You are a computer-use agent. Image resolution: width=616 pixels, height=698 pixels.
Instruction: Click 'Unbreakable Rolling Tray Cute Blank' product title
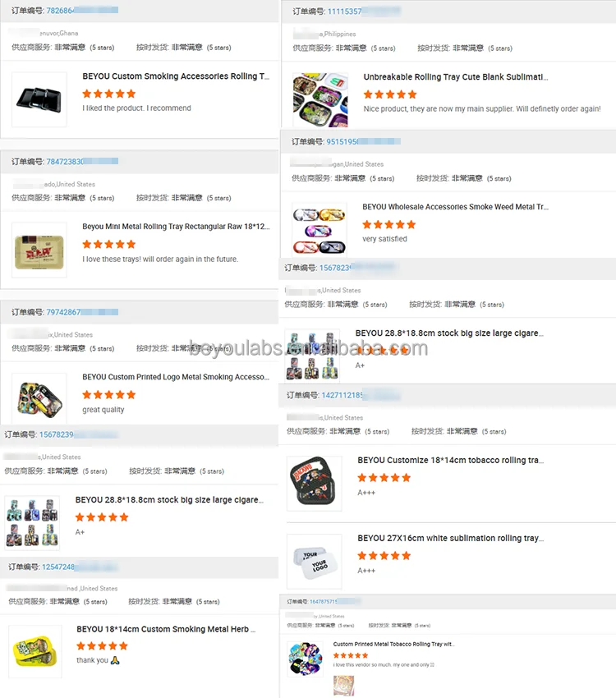456,76
